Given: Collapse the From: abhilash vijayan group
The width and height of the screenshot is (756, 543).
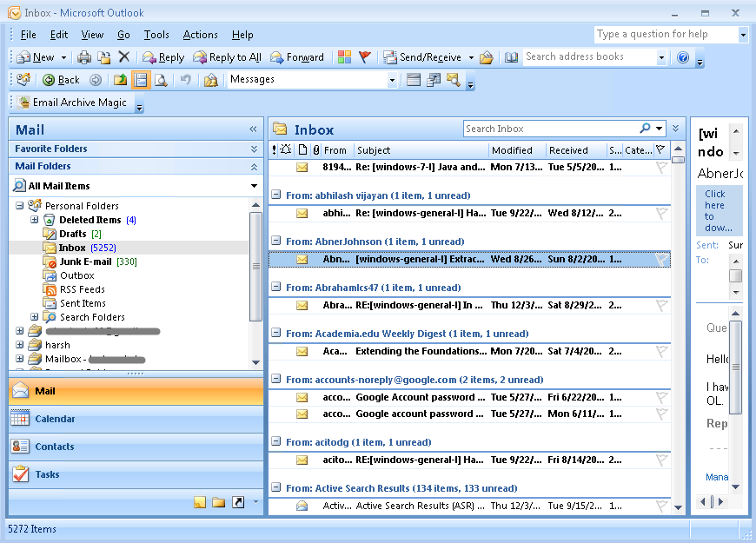Looking at the screenshot, I should (x=275, y=195).
